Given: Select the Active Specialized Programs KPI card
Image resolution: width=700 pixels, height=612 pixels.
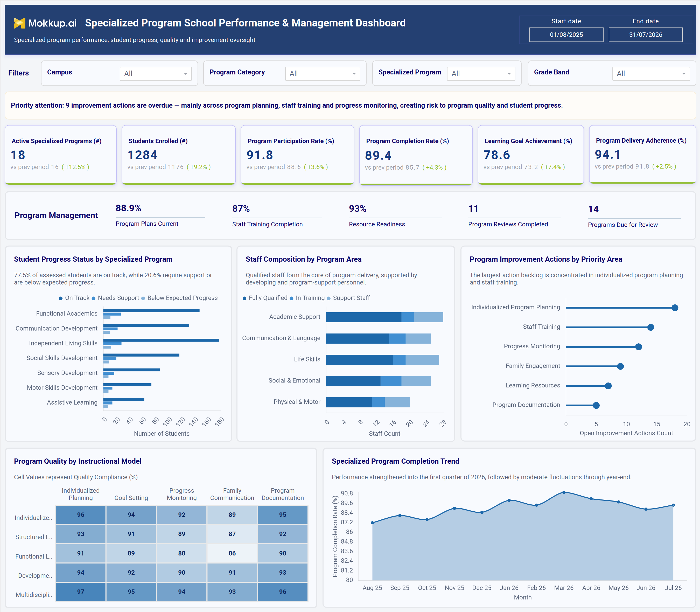Looking at the screenshot, I should pos(61,155).
